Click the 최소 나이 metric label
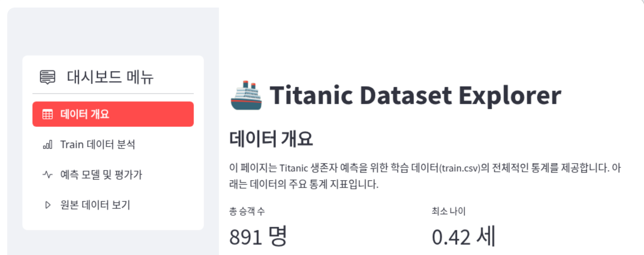Image resolution: width=644 pixels, height=255 pixels. point(448,211)
